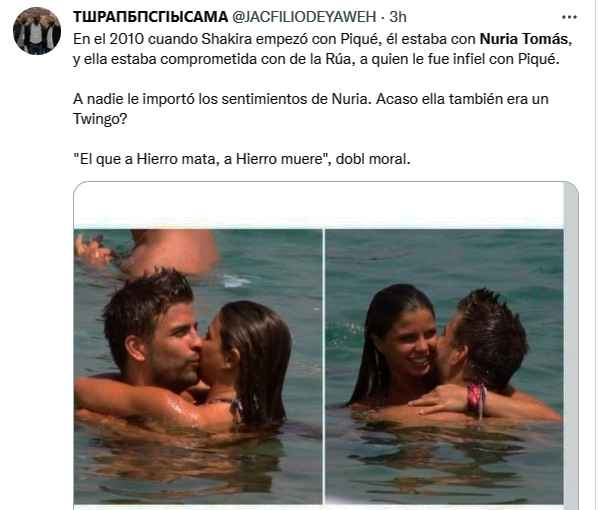Click the line starting "En el 2010 cuando Shakira"
598x510 pixels.
(x=323, y=39)
